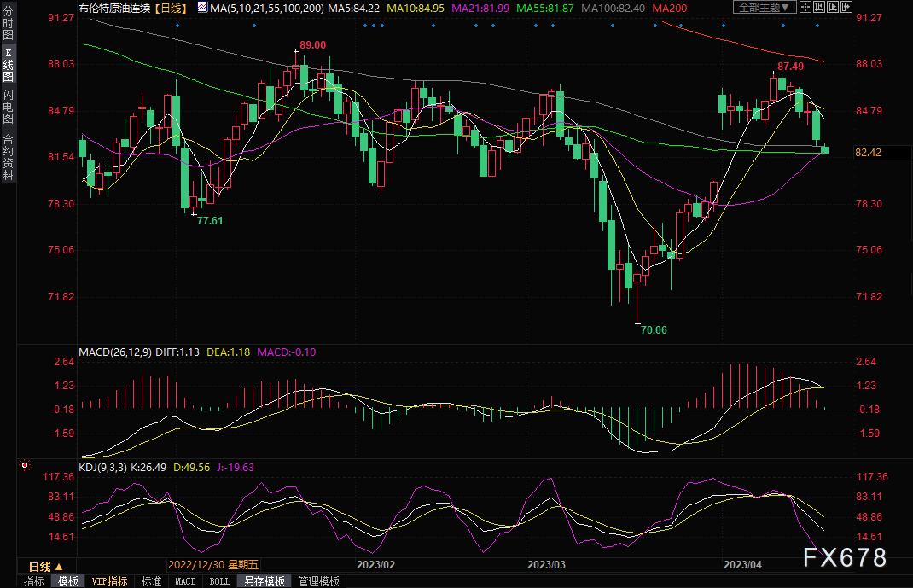The width and height of the screenshot is (913, 588).
Task: Click the 89.00 high price marker
Action: tap(312, 45)
